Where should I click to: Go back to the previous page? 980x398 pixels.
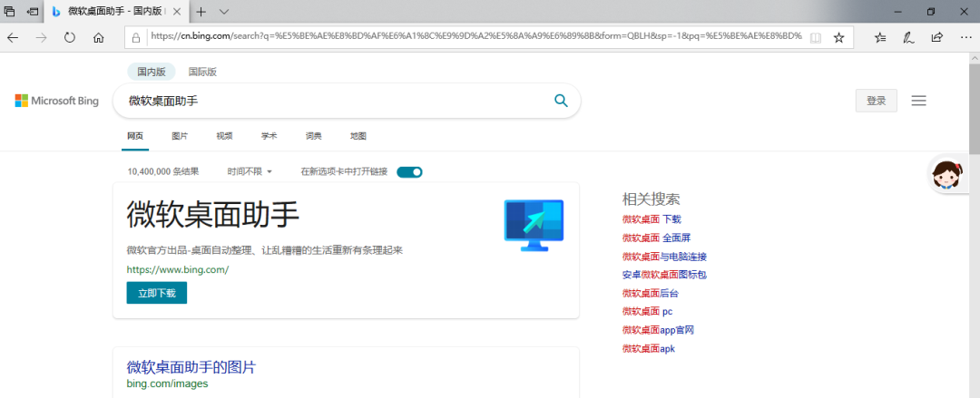point(13,37)
